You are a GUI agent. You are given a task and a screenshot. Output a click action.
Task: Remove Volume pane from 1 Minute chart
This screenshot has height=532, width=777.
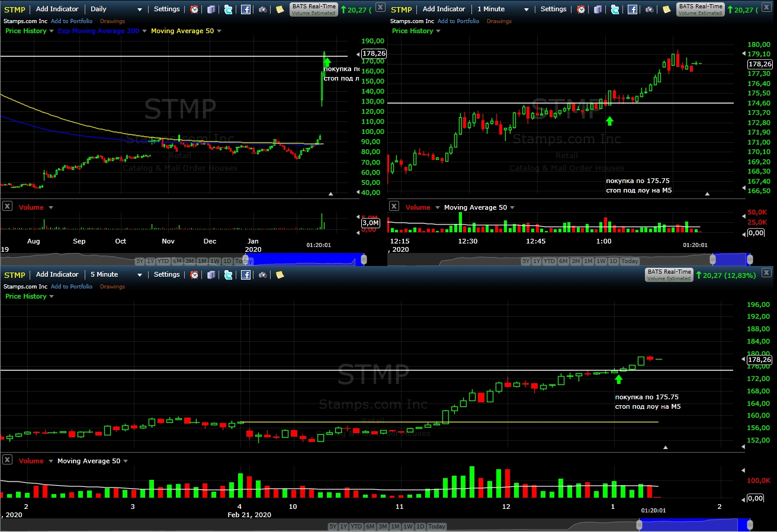(x=394, y=206)
